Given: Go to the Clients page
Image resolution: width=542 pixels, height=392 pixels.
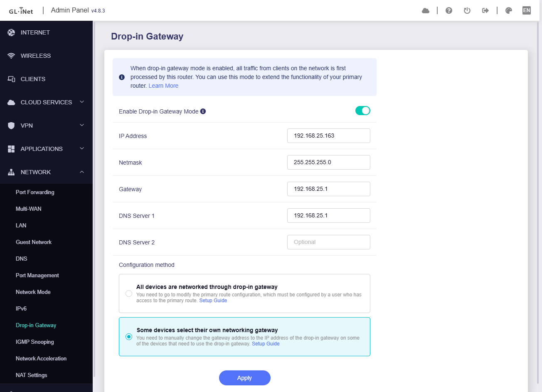Looking at the screenshot, I should coord(33,79).
